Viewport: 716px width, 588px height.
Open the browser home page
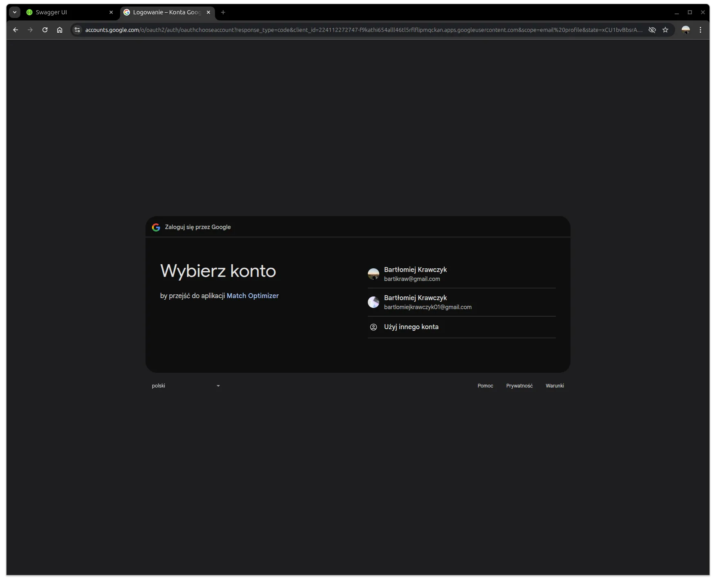tap(60, 29)
